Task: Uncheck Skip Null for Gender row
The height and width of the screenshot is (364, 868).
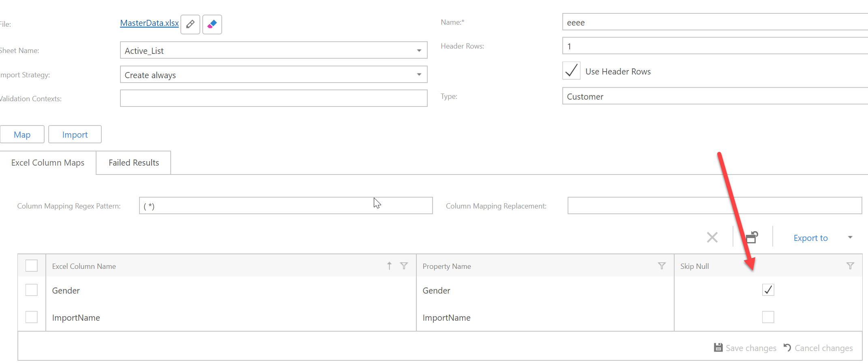Action: pyautogui.click(x=768, y=290)
